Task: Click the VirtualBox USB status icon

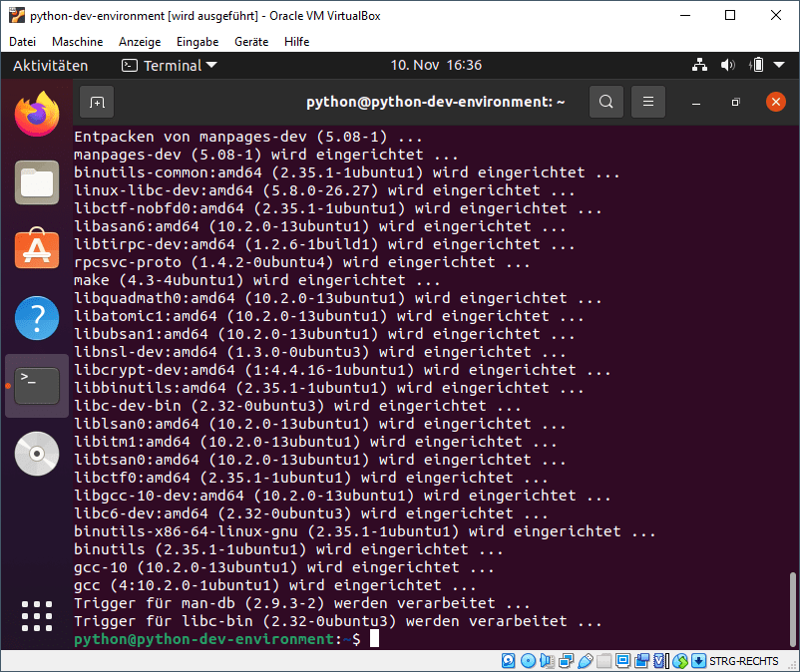Action: click(586, 661)
